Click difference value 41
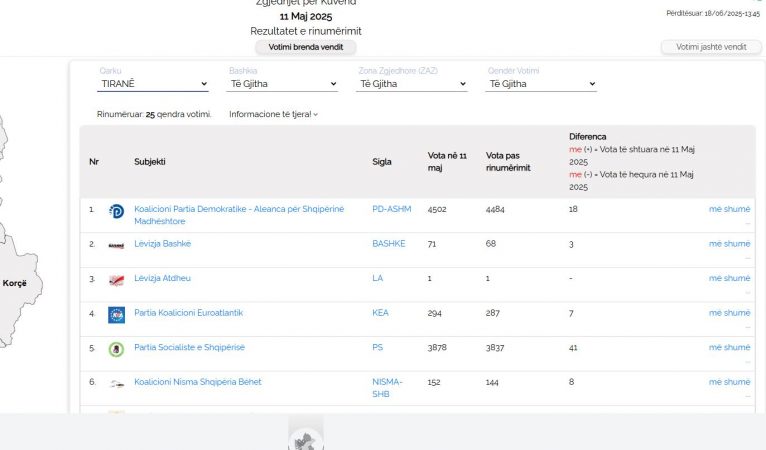 pos(573,348)
